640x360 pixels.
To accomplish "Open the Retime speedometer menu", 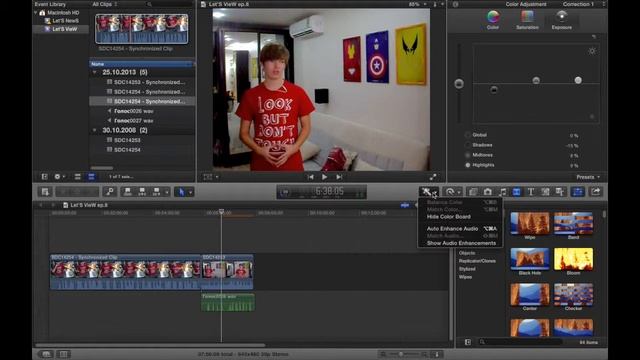I will (450, 192).
